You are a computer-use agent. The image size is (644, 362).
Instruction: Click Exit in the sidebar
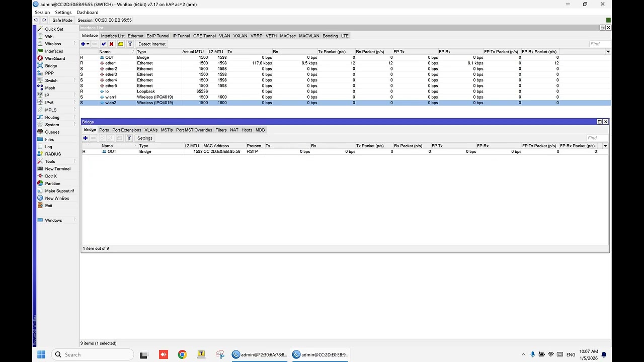coord(49,206)
